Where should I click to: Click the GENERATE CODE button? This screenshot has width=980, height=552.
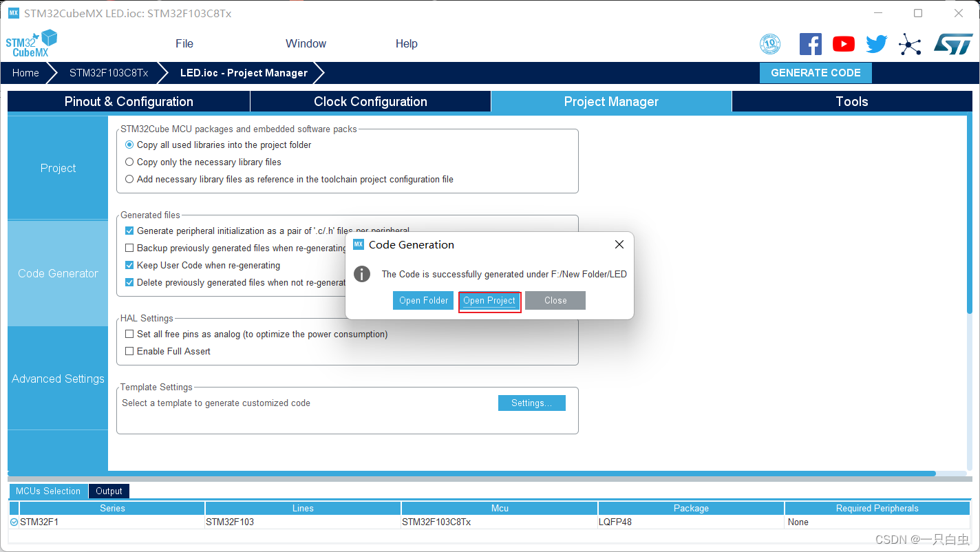(x=816, y=73)
